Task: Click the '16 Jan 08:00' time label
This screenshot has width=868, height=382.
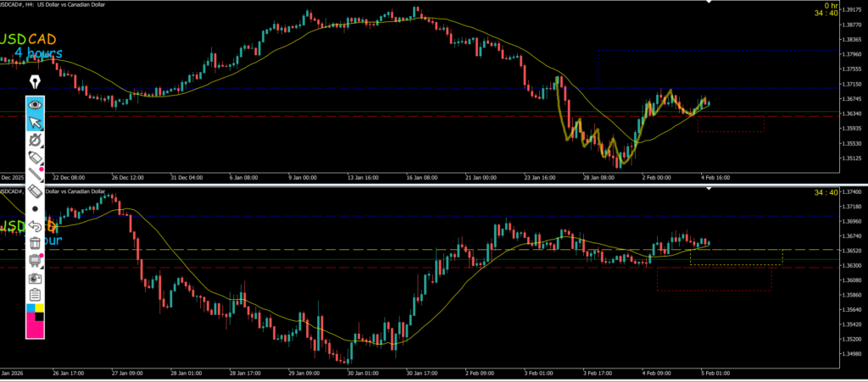Action: [422, 178]
